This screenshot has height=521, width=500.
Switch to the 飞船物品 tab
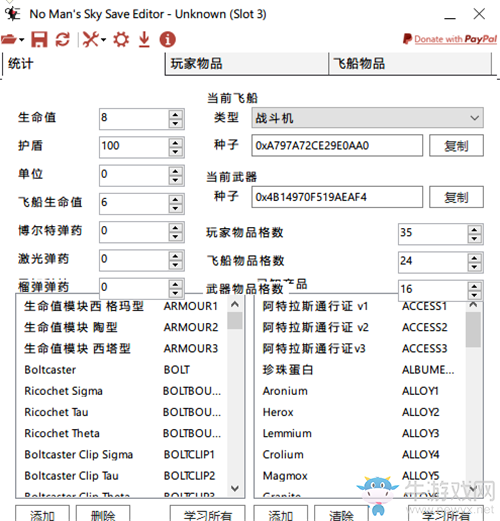(x=410, y=64)
